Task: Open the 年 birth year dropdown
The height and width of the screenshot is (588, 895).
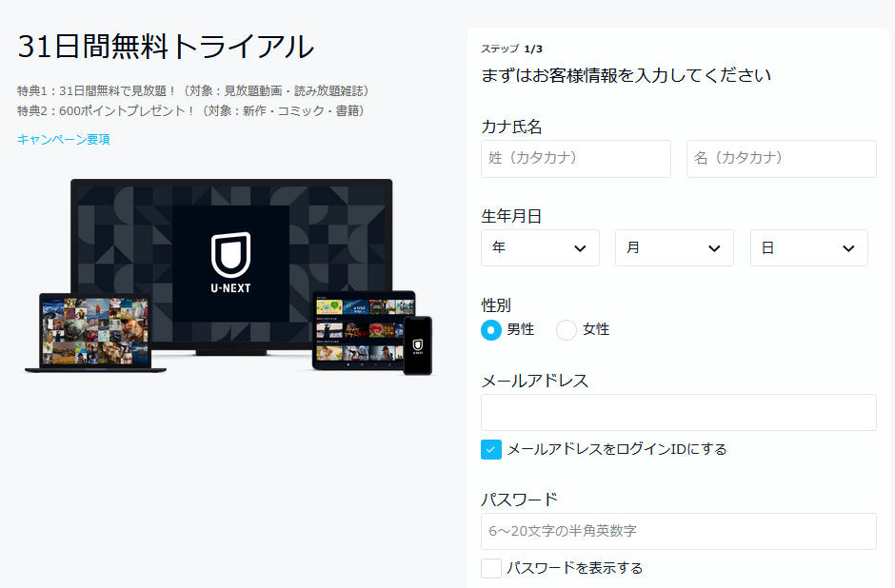Action: pos(540,248)
